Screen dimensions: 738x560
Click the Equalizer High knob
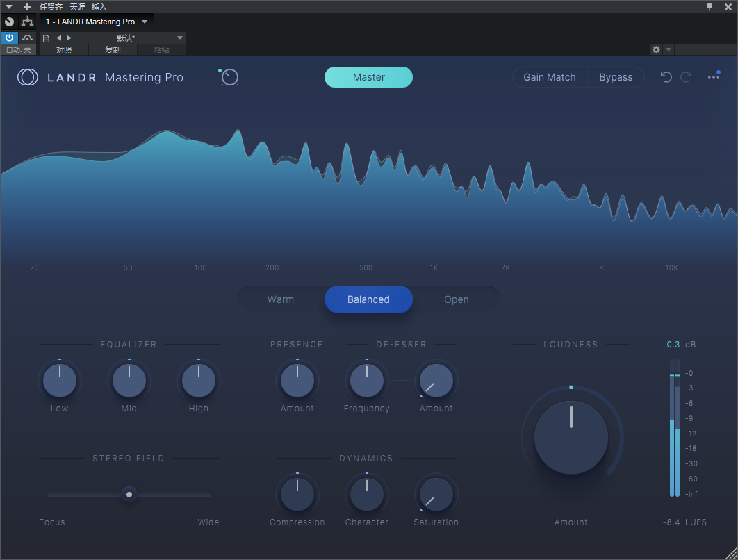pos(199,380)
